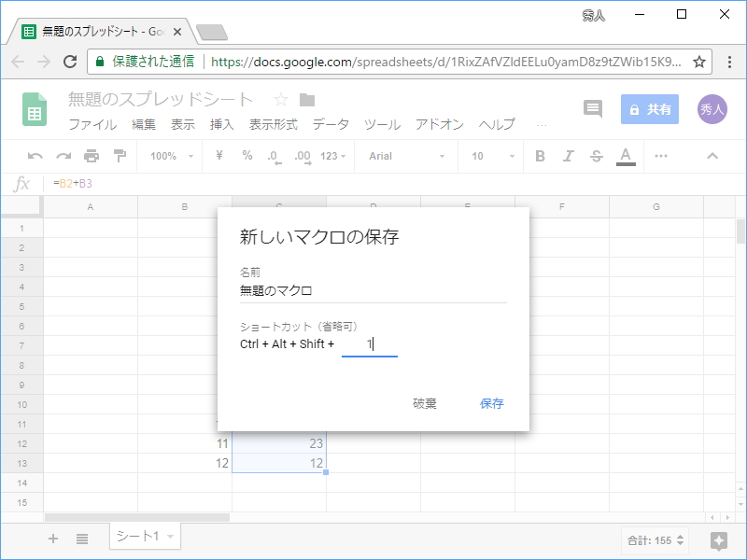This screenshot has width=747, height=560.
Task: Toggle italic formatting
Action: point(568,156)
